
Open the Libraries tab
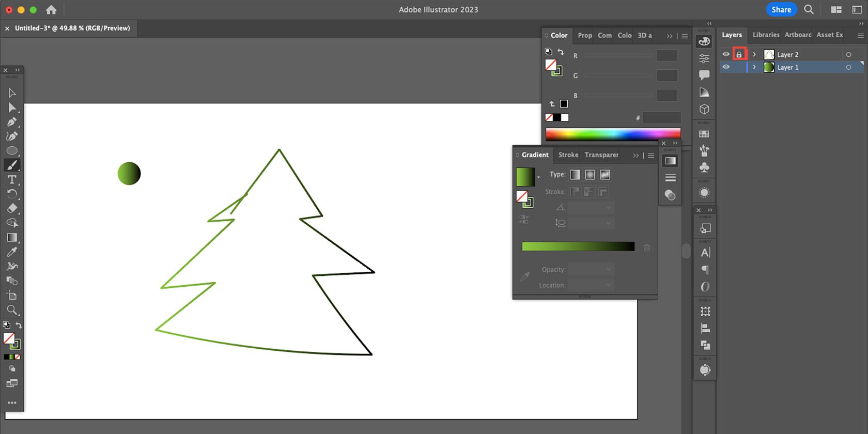click(765, 35)
